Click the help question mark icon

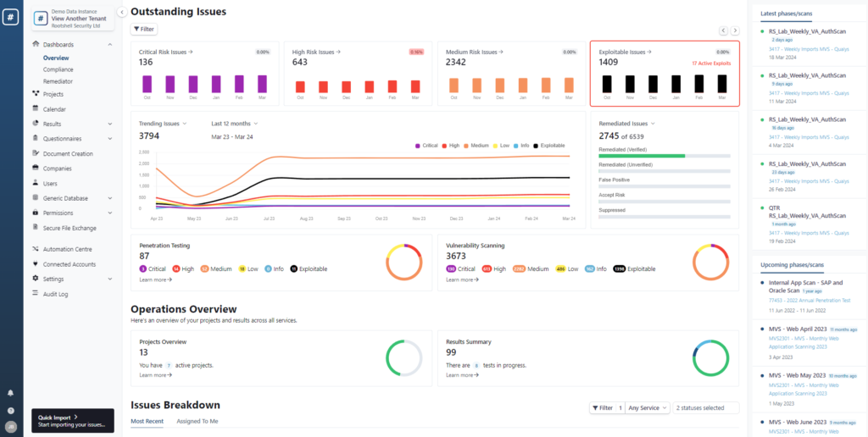tap(11, 410)
